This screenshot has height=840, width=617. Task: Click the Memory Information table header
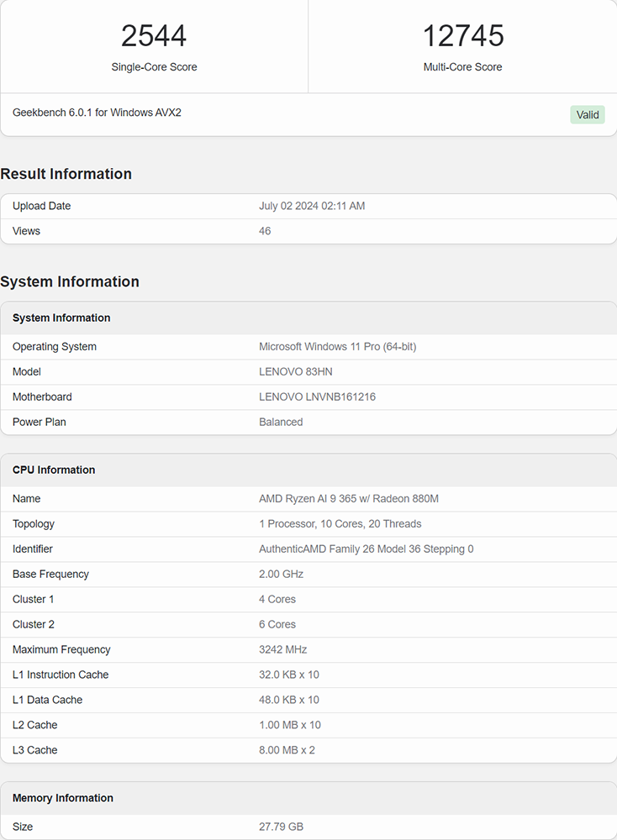[x=63, y=798]
